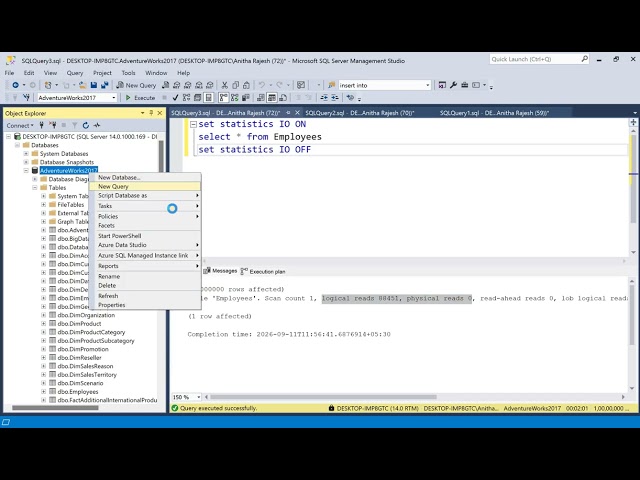The image size is (640, 480).
Task: Choose Properties in context menu
Action: 145,305
